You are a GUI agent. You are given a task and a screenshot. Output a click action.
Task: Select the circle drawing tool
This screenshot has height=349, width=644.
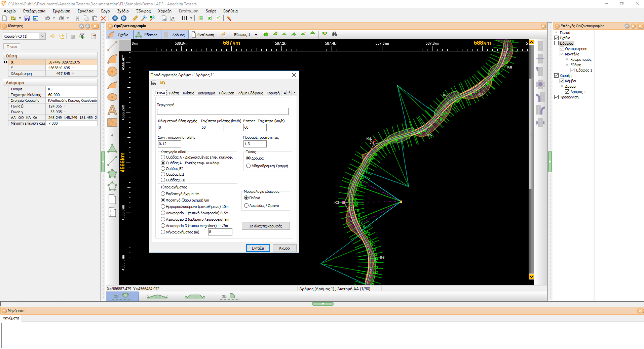(x=112, y=72)
